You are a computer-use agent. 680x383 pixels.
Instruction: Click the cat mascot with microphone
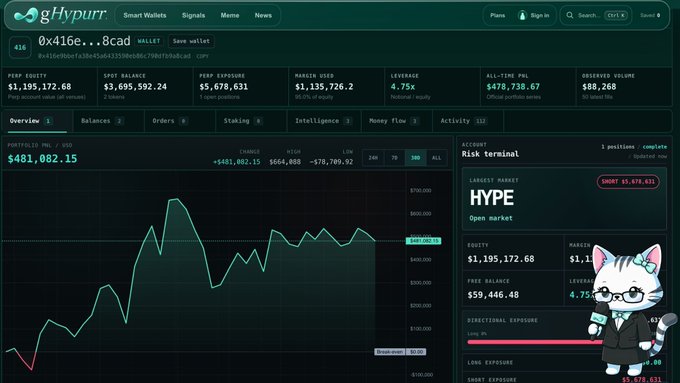[629, 309]
